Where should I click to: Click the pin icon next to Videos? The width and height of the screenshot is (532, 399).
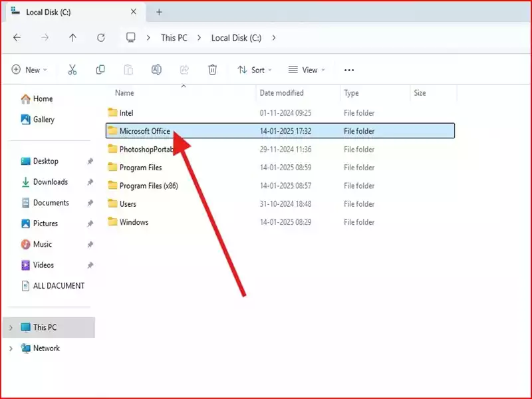pos(90,265)
